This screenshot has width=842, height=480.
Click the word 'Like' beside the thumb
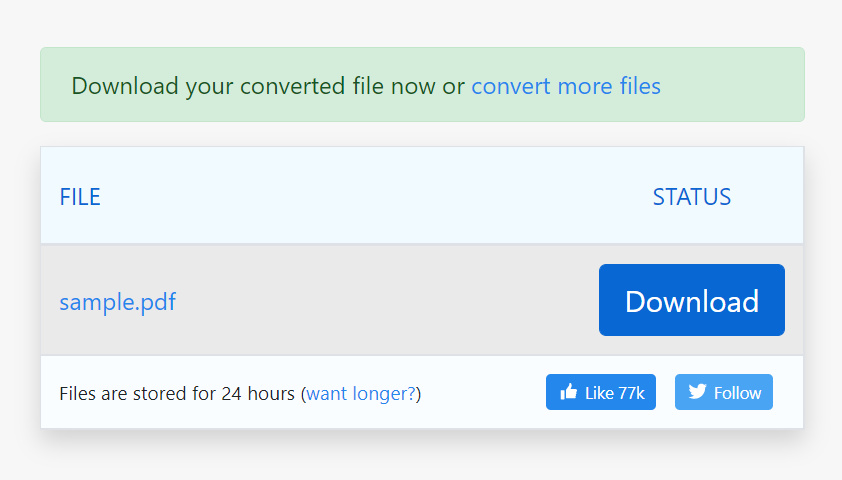click(x=599, y=394)
